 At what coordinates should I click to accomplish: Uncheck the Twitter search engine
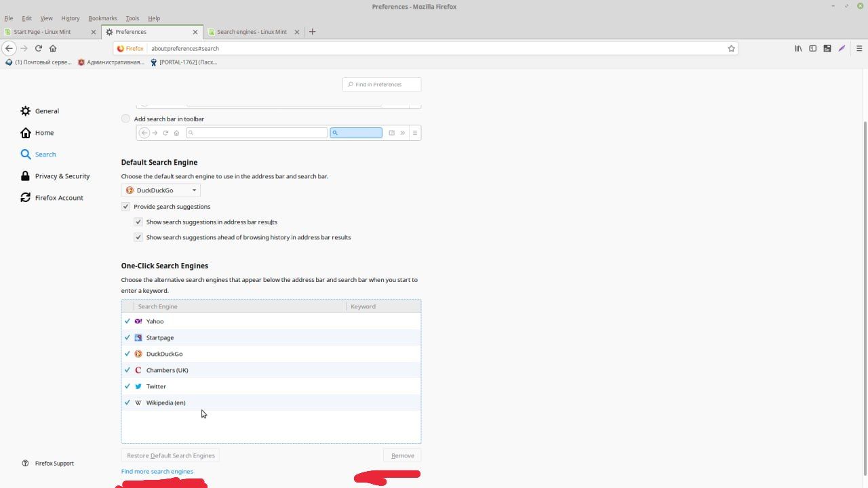tap(127, 386)
